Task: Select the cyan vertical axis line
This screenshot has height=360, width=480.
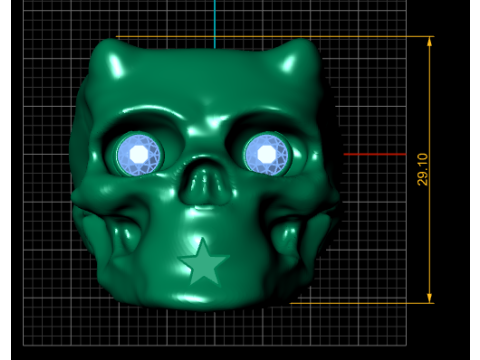Action: click(215, 24)
